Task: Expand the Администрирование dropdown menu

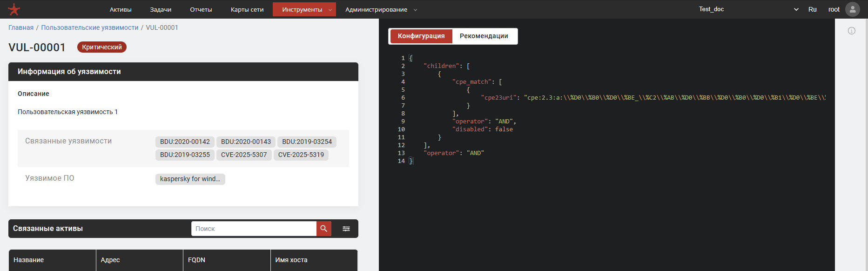Action: (x=381, y=9)
